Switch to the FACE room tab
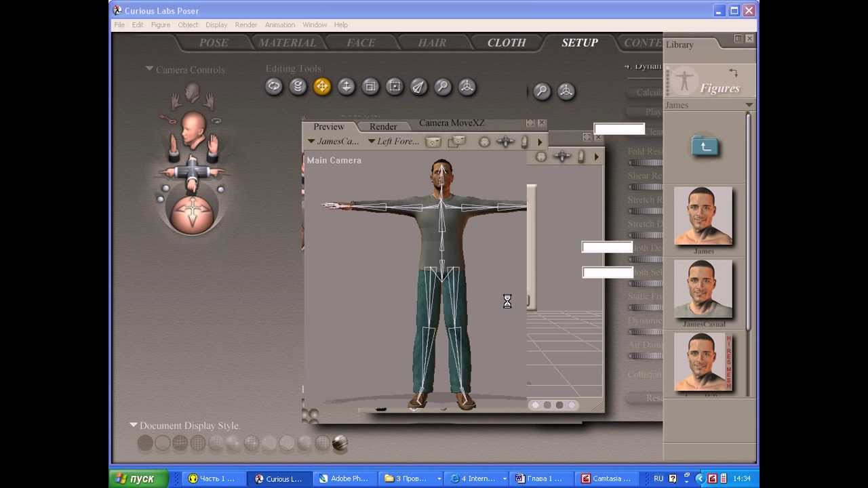Screen dimensions: 868x488 point(361,43)
